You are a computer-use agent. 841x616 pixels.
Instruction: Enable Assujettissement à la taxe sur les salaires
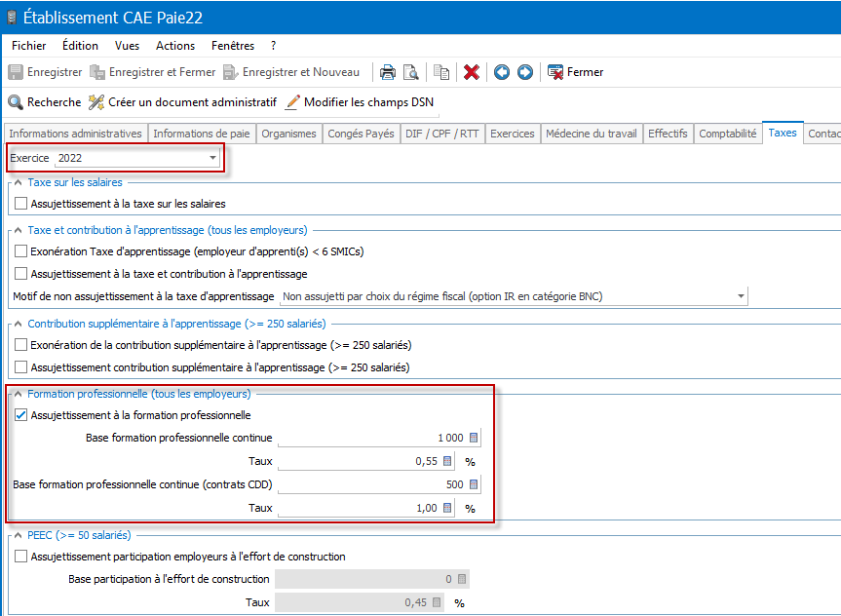pyautogui.click(x=21, y=204)
